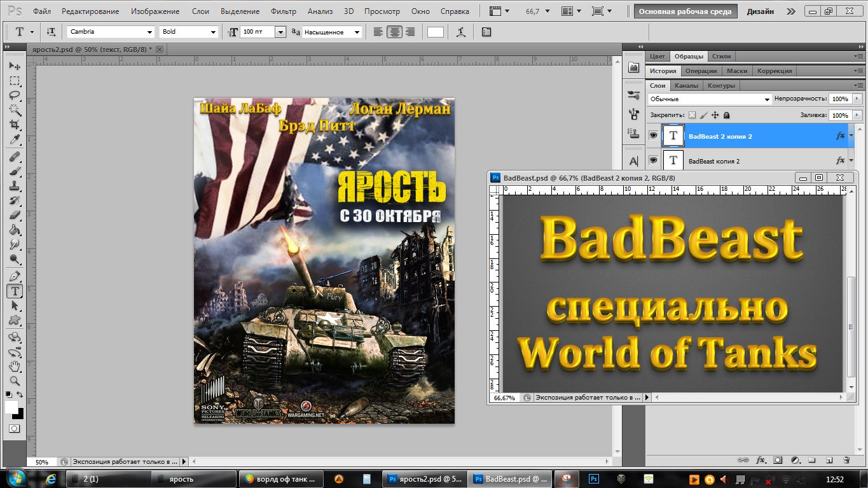Expand effects of 'BadBeast 2 копия 2' layer
868x488 pixels.
tap(851, 136)
